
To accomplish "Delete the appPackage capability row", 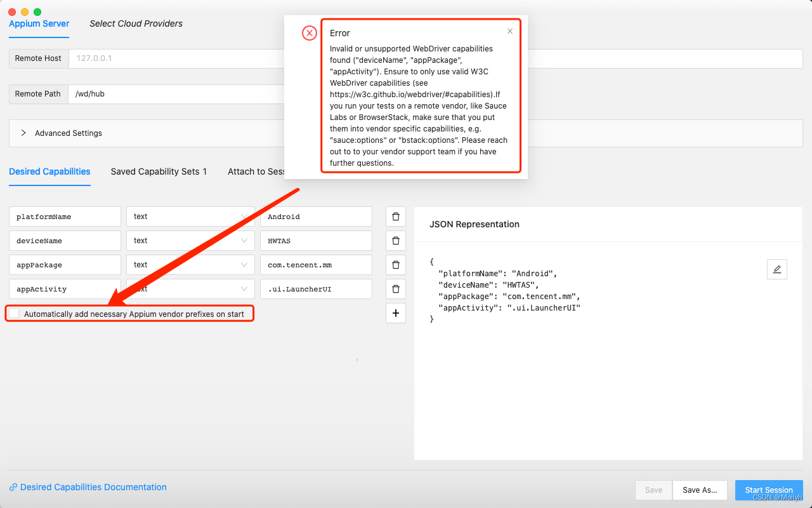I will [x=396, y=265].
